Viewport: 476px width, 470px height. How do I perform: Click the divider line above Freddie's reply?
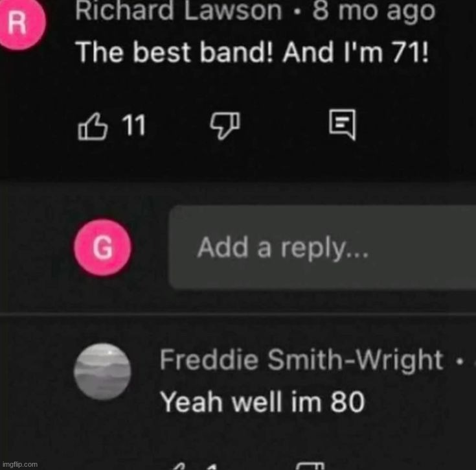coord(238,314)
